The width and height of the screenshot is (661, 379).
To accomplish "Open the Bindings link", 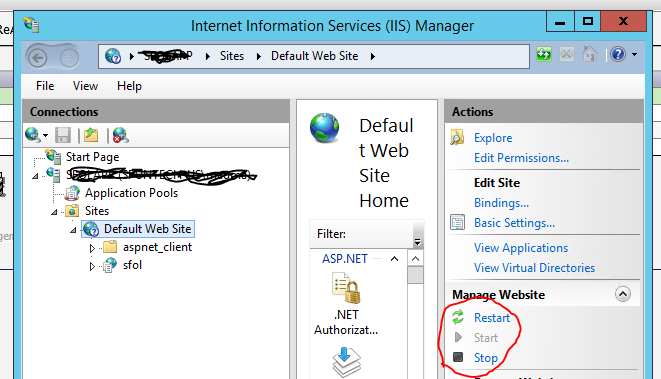I will click(501, 203).
